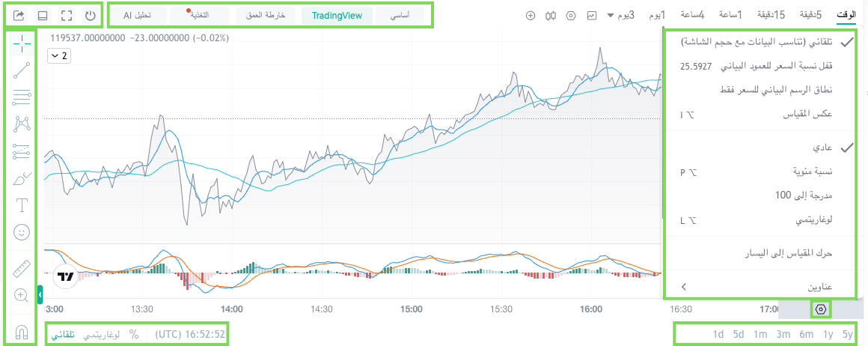Select the brush drawing tool
868x346 pixels.
[x=21, y=178]
